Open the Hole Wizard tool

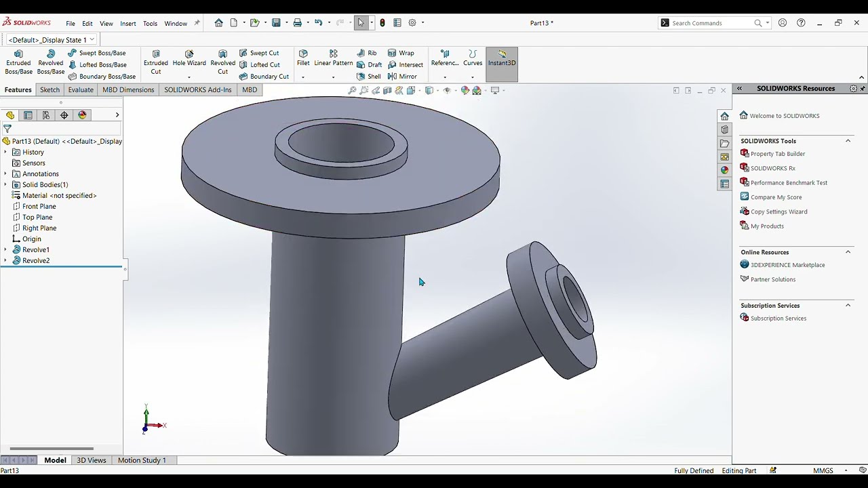tap(189, 58)
